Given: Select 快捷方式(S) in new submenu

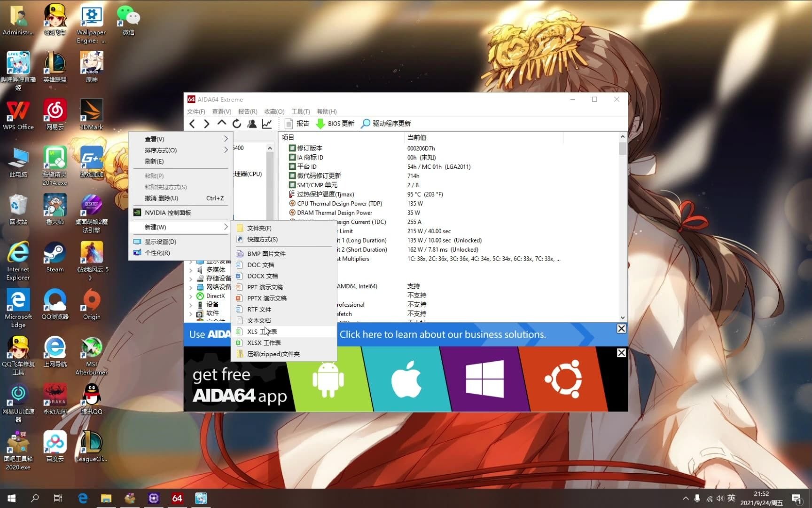Looking at the screenshot, I should (x=284, y=239).
